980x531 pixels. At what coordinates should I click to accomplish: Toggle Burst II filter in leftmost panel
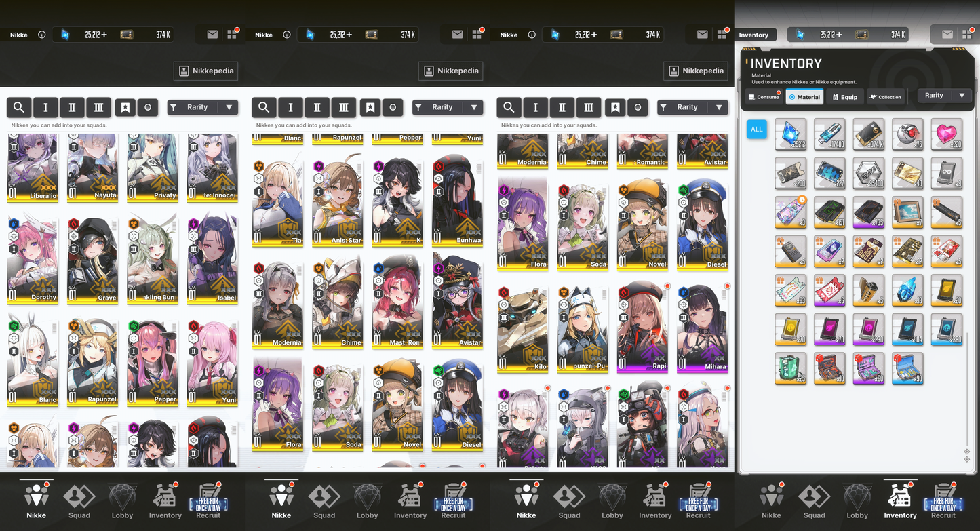[72, 107]
